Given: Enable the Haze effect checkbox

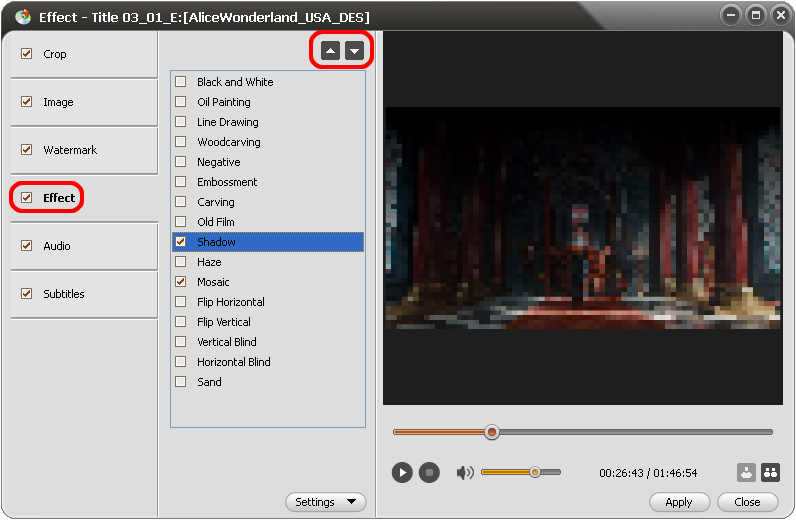Looking at the screenshot, I should pyautogui.click(x=180, y=262).
